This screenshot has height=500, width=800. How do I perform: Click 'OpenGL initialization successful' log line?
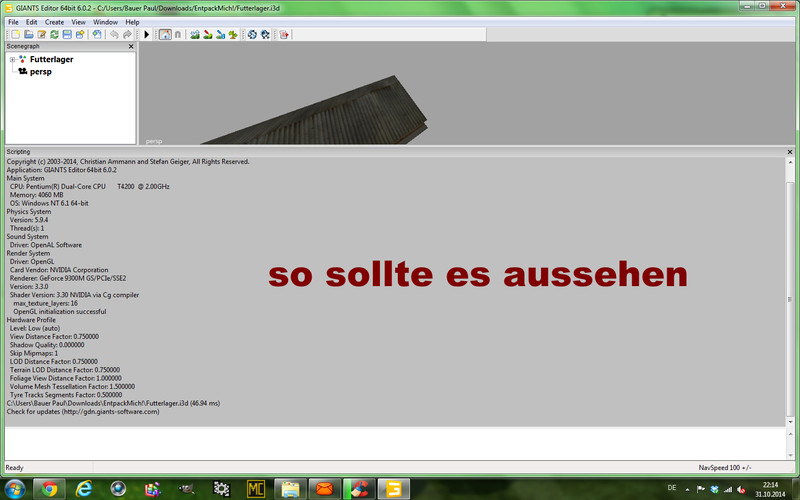60,311
